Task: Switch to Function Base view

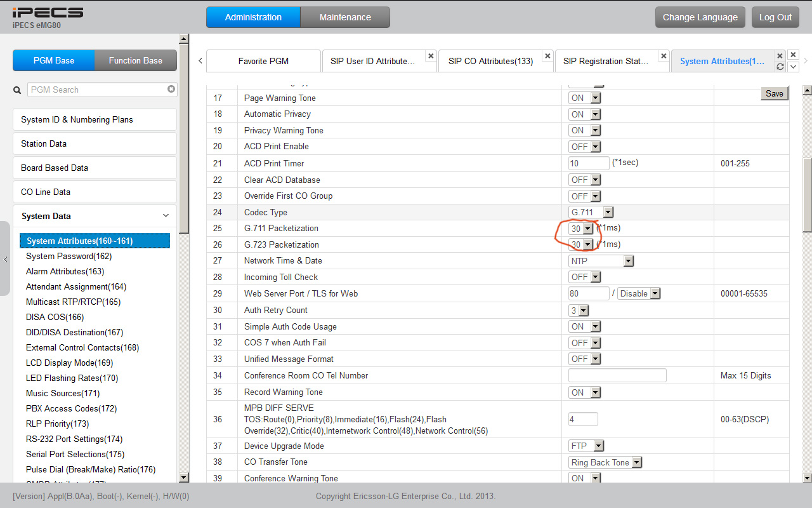Action: click(x=135, y=61)
